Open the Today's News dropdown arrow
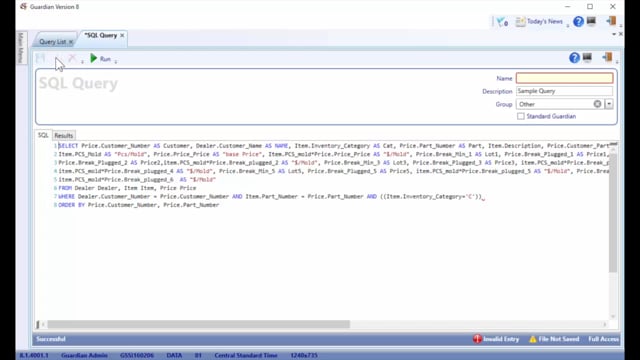Screen dimensions: 640x360 (567, 25)
